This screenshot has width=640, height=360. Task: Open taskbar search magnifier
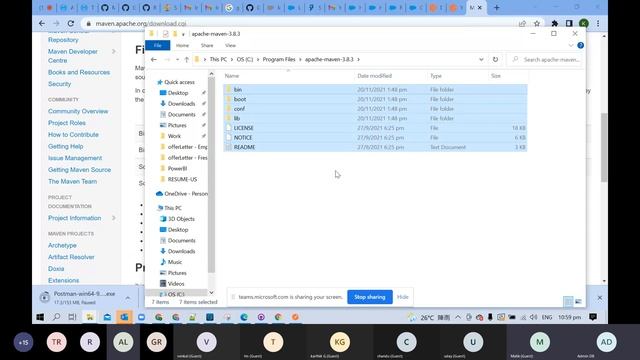(57, 317)
